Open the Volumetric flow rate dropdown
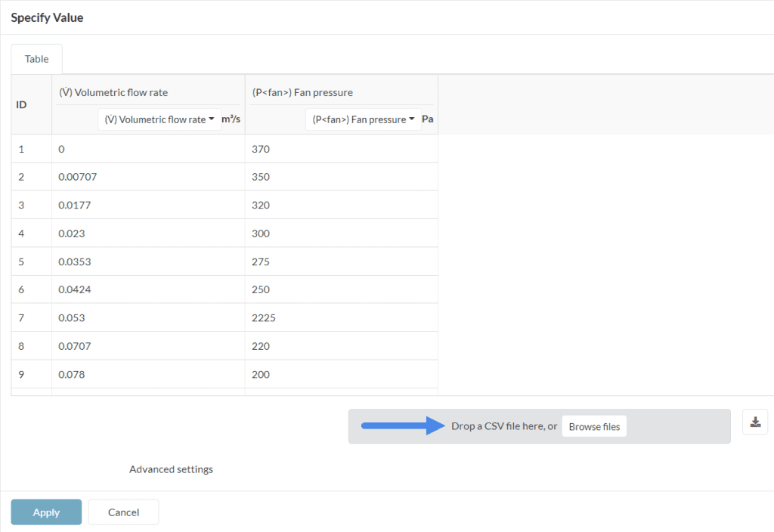Screen dimensions: 774x532 pyautogui.click(x=159, y=119)
